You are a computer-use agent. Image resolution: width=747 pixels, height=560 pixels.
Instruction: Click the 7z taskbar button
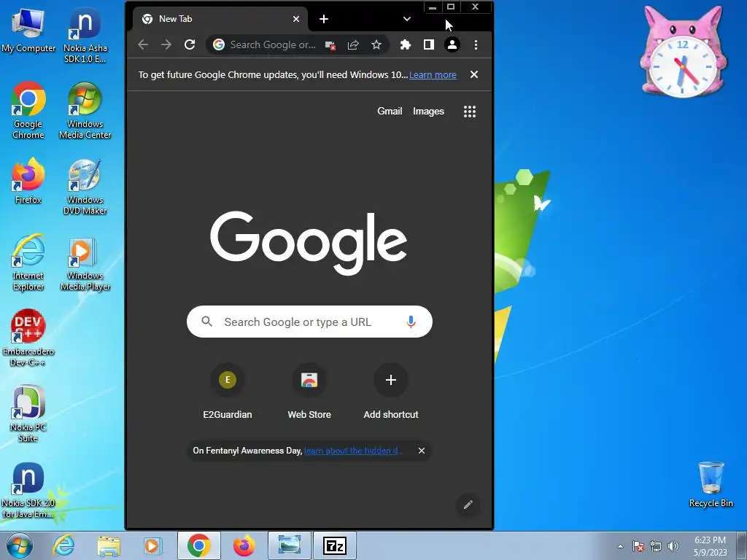(334, 545)
